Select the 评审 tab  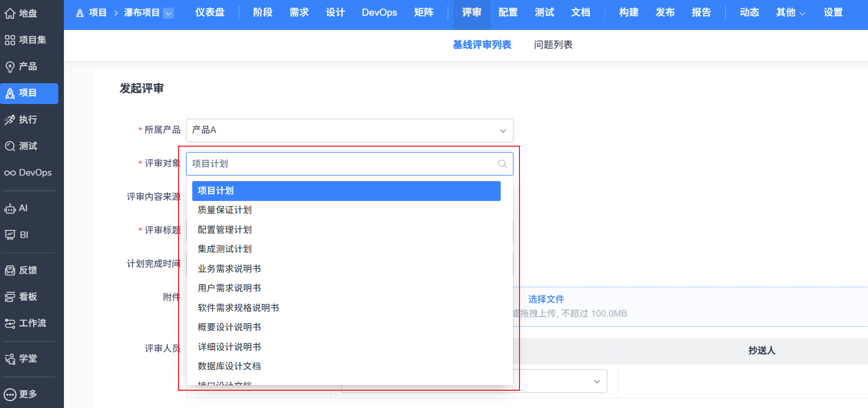[x=471, y=13]
